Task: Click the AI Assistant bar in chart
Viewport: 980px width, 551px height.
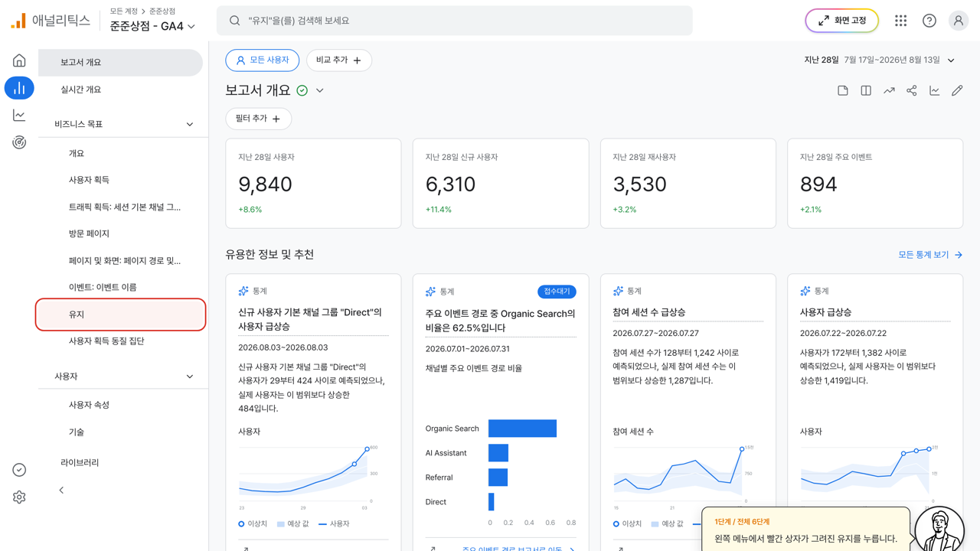Action: pos(498,453)
